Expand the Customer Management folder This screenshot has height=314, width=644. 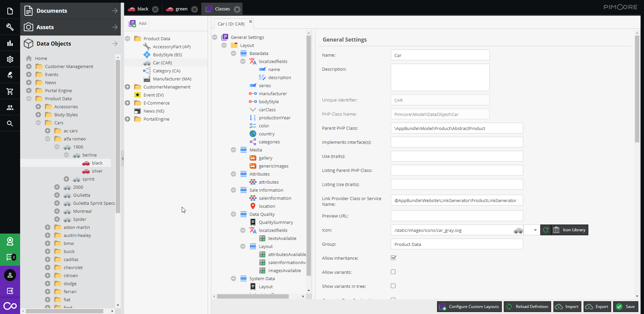(x=29, y=66)
